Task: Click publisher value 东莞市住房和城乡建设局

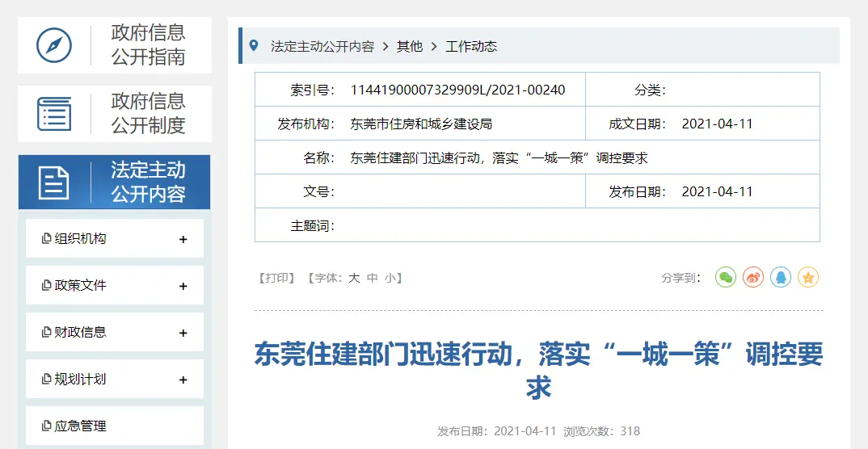Action: 421,124
